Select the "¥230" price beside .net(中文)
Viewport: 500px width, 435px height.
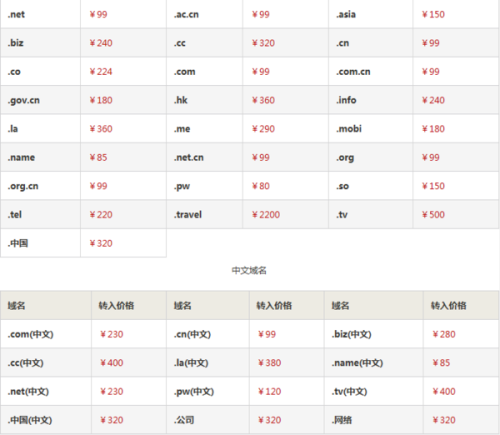[x=112, y=392]
